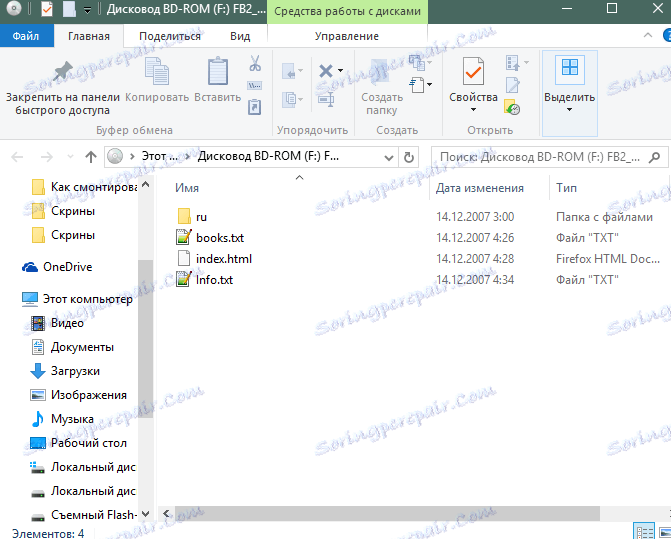
Task: Switch to the Поделиться tab
Action: tap(170, 36)
